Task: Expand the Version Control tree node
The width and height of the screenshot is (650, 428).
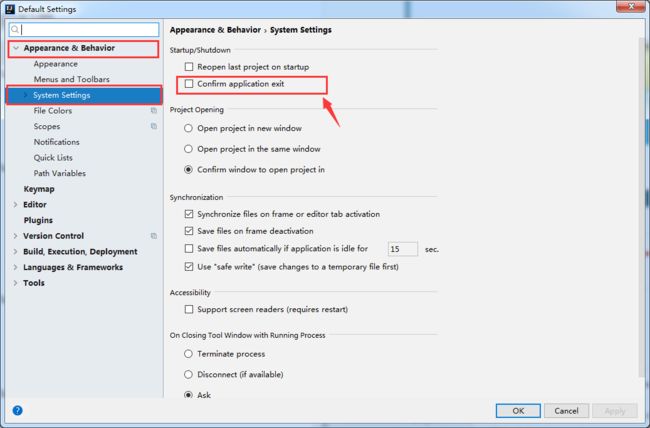Action: [x=15, y=236]
